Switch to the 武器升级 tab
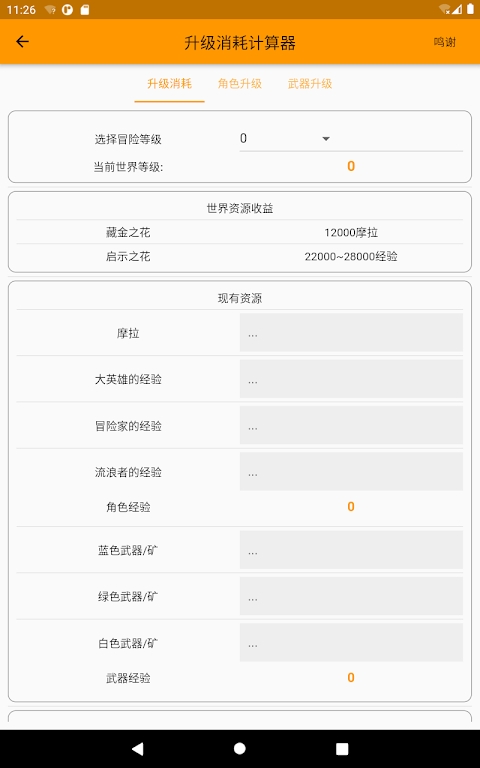Viewport: 480px width, 768px height. tap(310, 84)
